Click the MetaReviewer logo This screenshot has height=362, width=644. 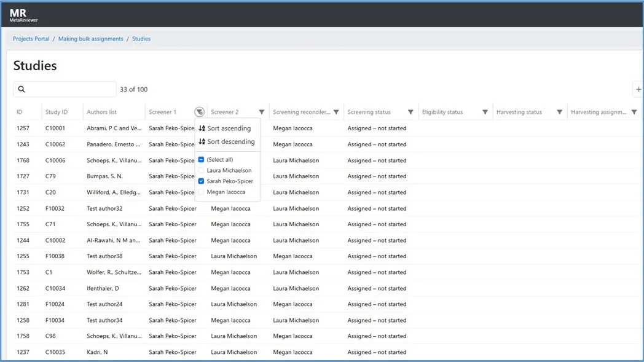pos(23,15)
